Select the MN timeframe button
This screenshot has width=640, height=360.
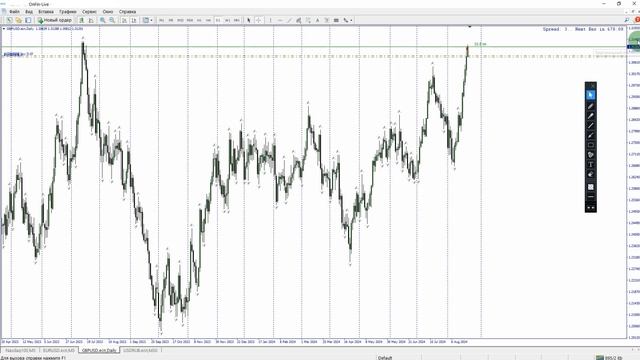click(x=237, y=20)
